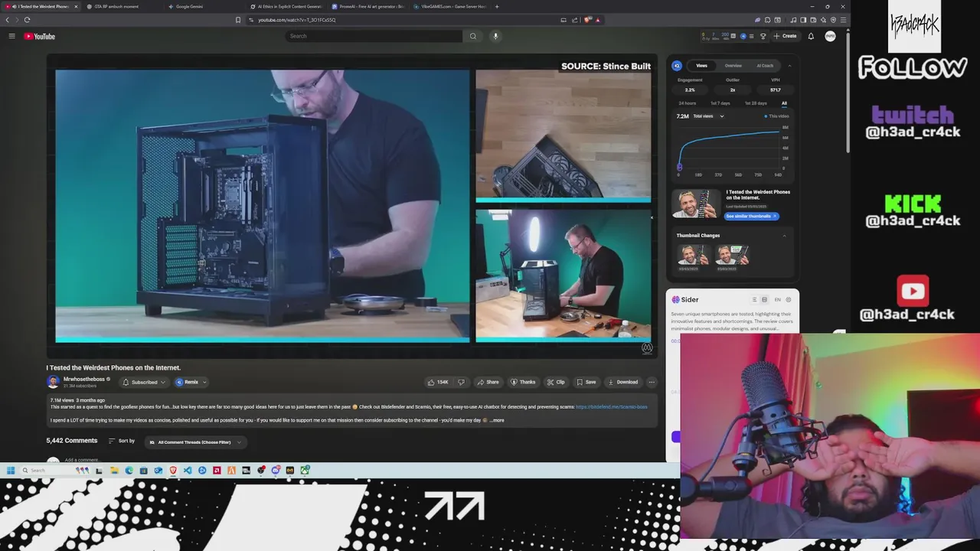Image resolution: width=980 pixels, height=551 pixels.
Task: Click the chart's start marker dot
Action: click(x=679, y=167)
